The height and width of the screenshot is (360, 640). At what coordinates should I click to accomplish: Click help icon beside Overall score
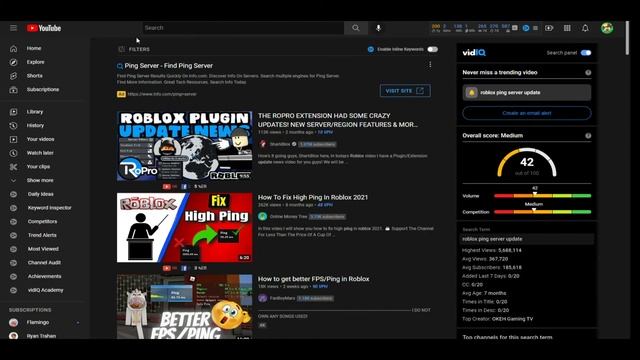click(x=588, y=136)
